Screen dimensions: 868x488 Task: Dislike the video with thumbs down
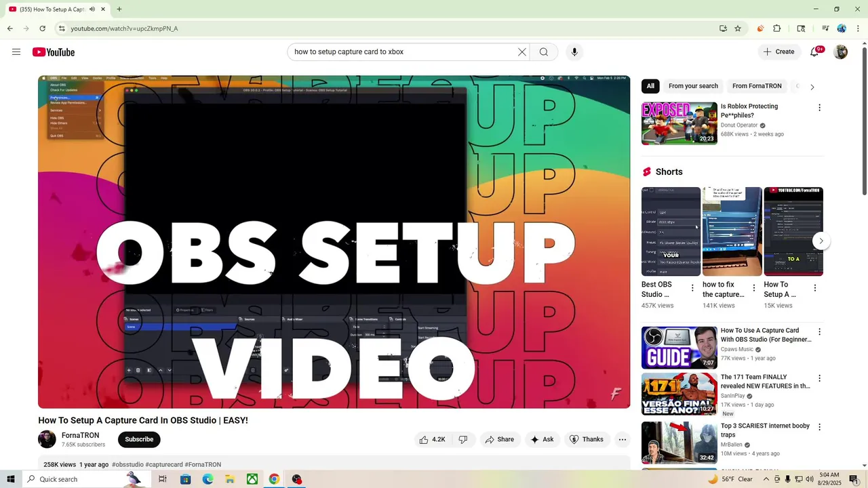pos(463,439)
